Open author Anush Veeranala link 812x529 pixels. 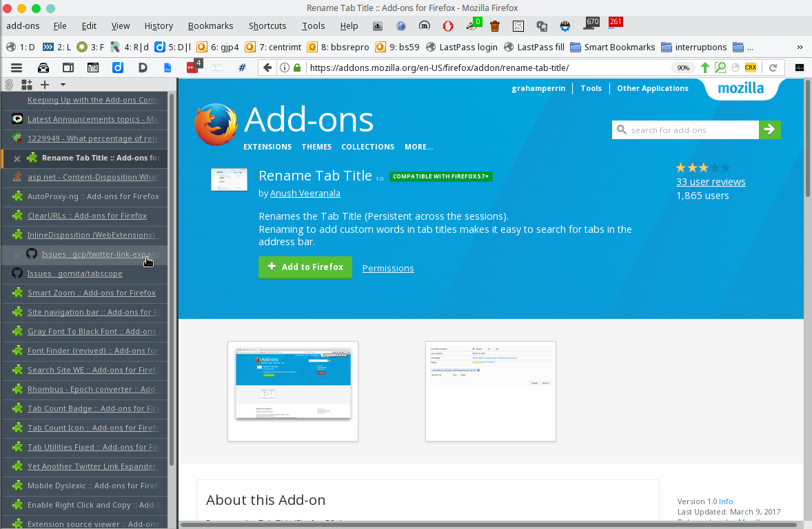click(305, 193)
